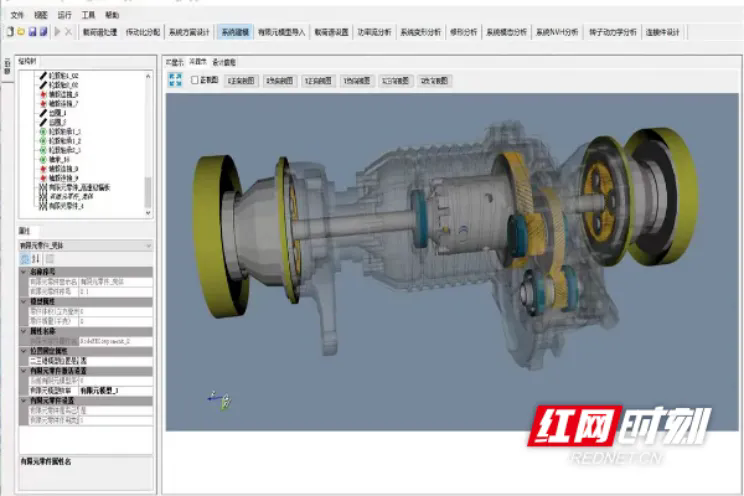The width and height of the screenshot is (744, 496).
Task: Open the 功率流分析 tab
Action: (373, 32)
